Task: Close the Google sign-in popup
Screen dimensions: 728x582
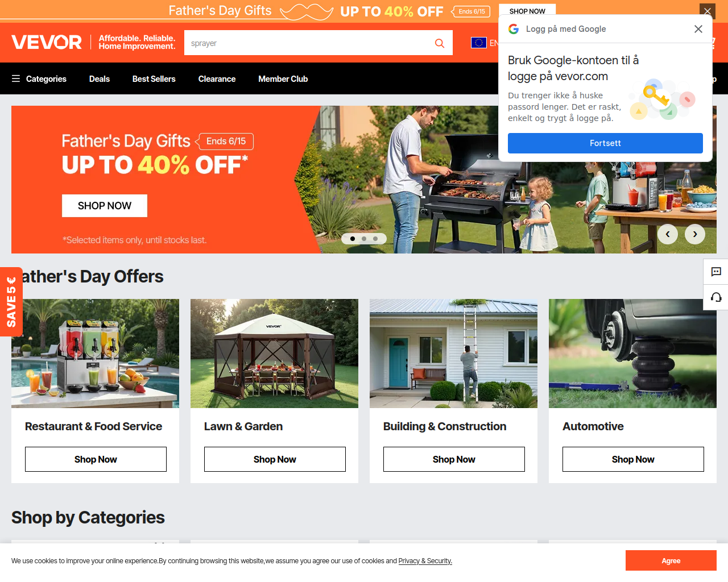Action: [698, 29]
